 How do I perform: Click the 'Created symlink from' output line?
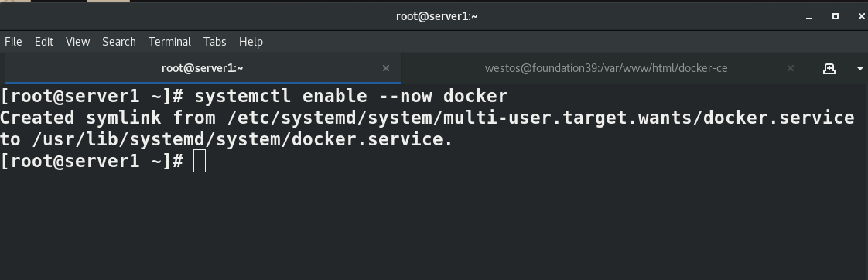click(427, 118)
